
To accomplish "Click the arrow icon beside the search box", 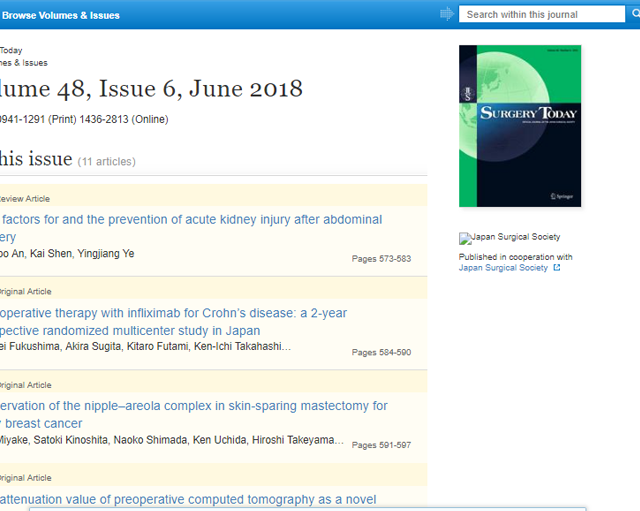I will (446, 14).
